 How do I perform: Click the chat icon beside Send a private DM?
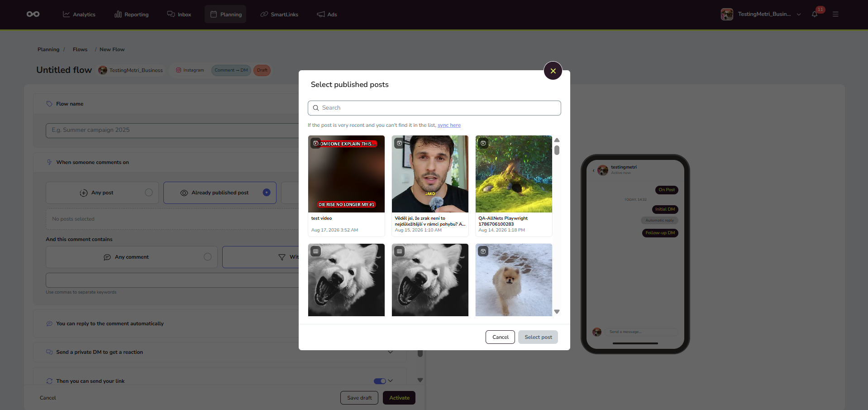pyautogui.click(x=49, y=352)
